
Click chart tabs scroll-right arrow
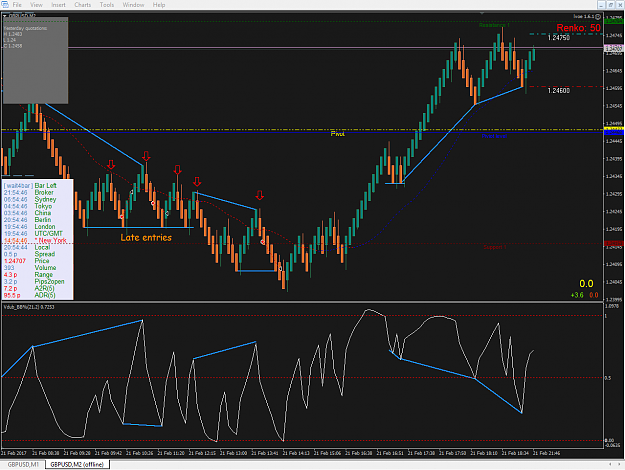pos(620,464)
